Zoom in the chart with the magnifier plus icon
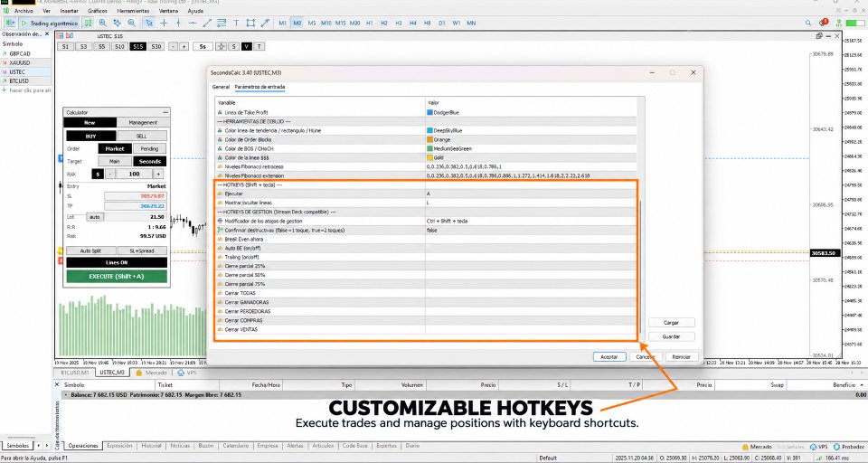 tap(103, 24)
